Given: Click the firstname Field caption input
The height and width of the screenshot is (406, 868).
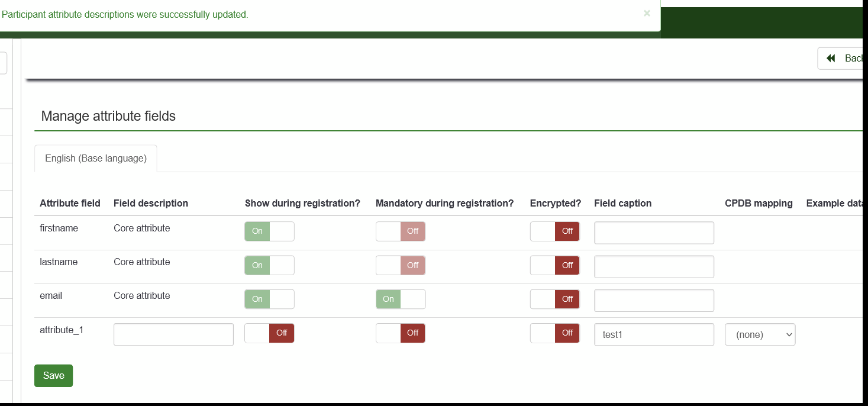Looking at the screenshot, I should (x=654, y=233).
